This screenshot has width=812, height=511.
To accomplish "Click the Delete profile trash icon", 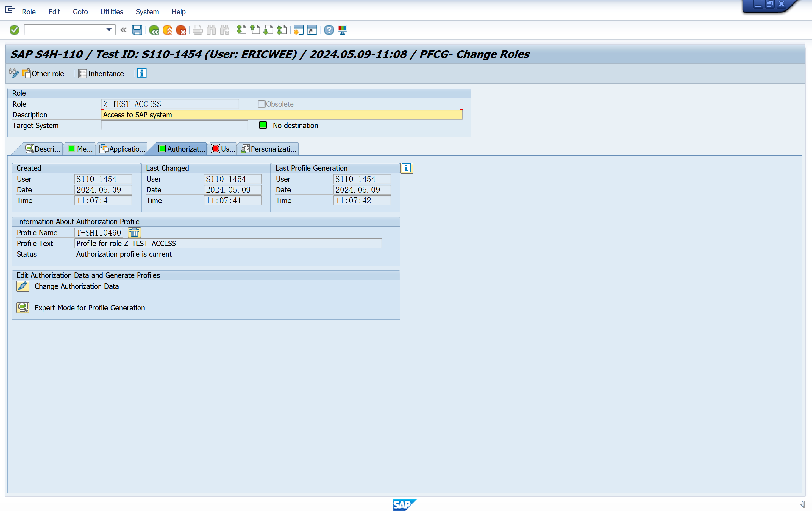I will tap(134, 232).
